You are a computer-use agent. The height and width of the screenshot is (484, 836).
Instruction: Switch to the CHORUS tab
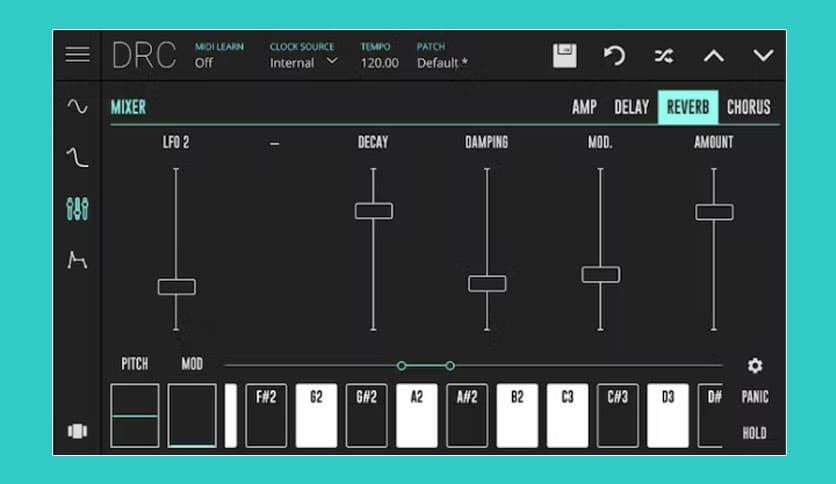748,107
